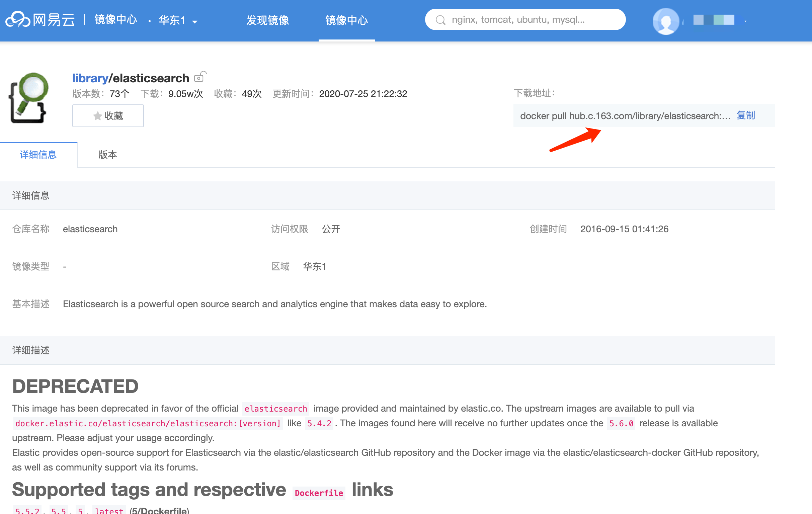The width and height of the screenshot is (812, 514).
Task: Focus the image search input field
Action: (533, 20)
